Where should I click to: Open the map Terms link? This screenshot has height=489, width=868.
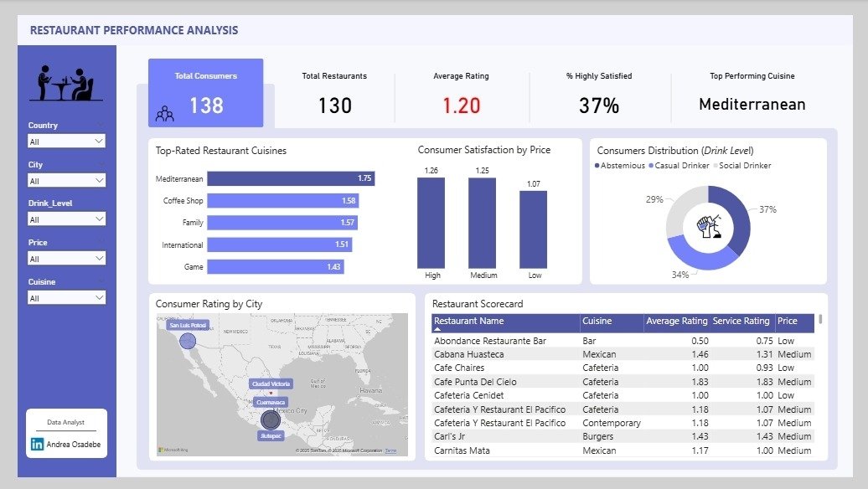tap(390, 450)
